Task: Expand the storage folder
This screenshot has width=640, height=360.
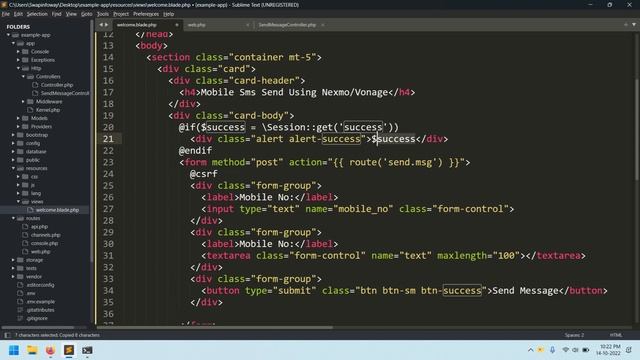Action: click(x=13, y=260)
